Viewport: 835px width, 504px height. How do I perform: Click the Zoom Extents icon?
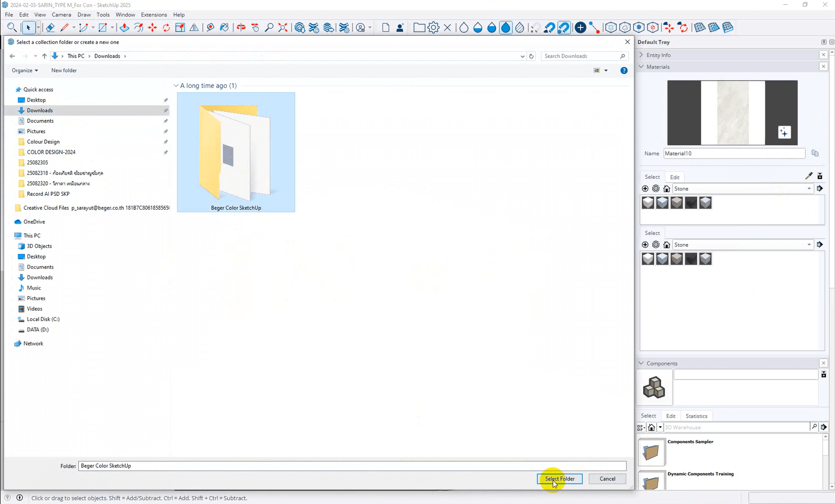point(283,28)
